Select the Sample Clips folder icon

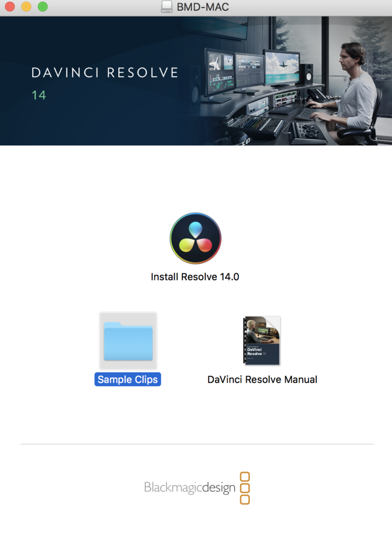point(128,341)
